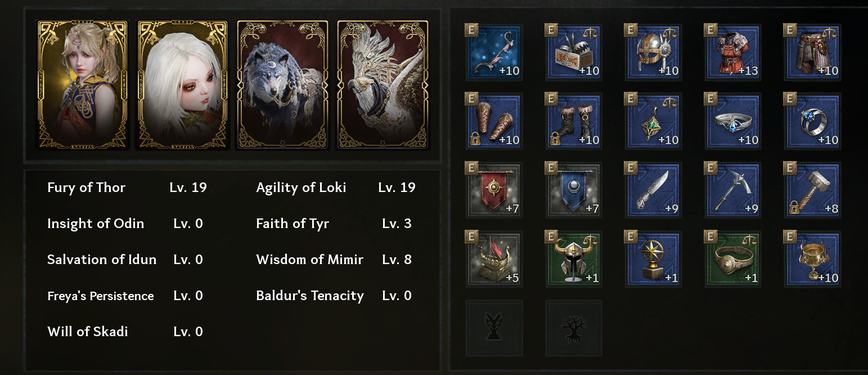Select the locked hammer +8 item
The height and width of the screenshot is (375, 868).
813,191
